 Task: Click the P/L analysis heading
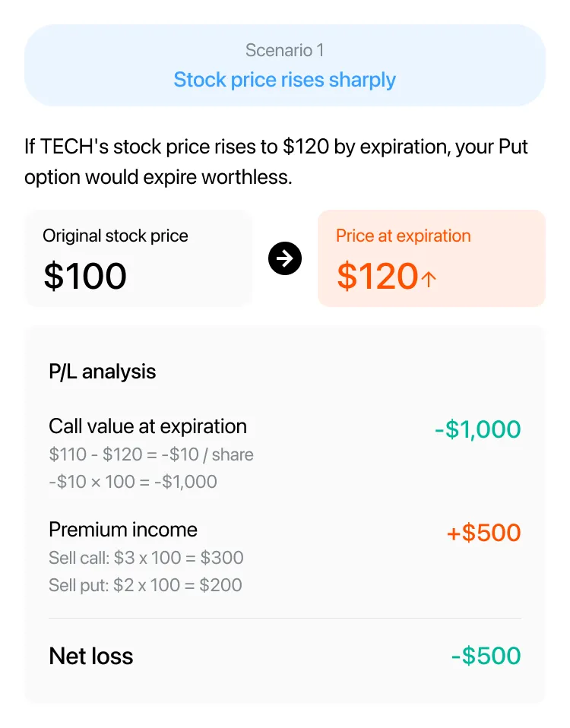[x=102, y=372]
